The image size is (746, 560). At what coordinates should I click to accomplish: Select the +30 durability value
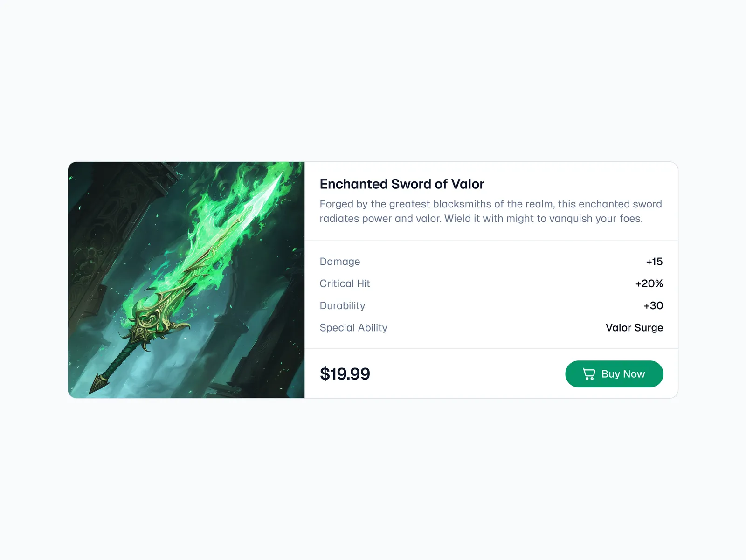[653, 306]
